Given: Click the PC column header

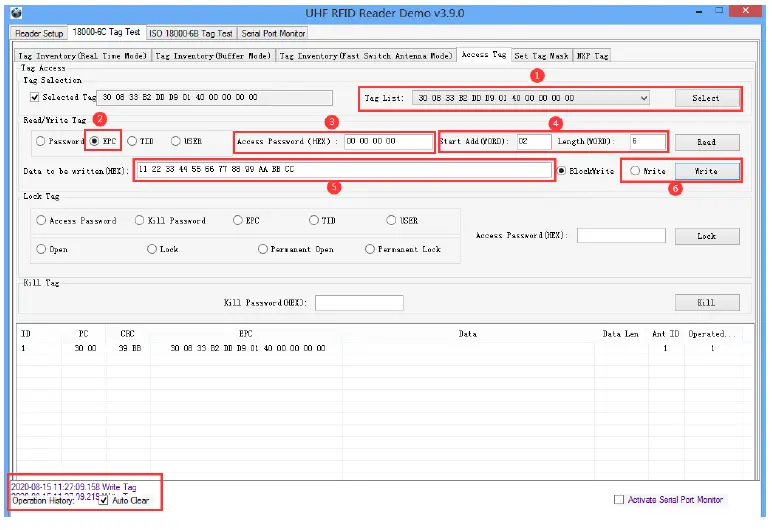Looking at the screenshot, I should pos(84,333).
